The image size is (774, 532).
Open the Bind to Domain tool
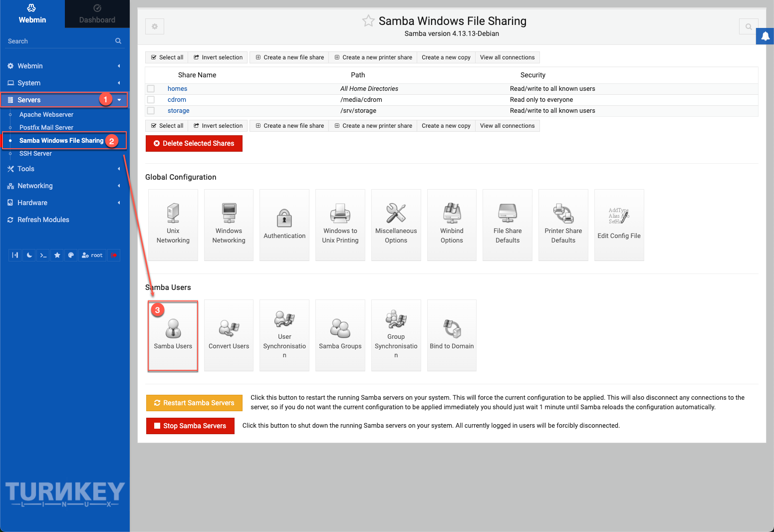tap(452, 335)
